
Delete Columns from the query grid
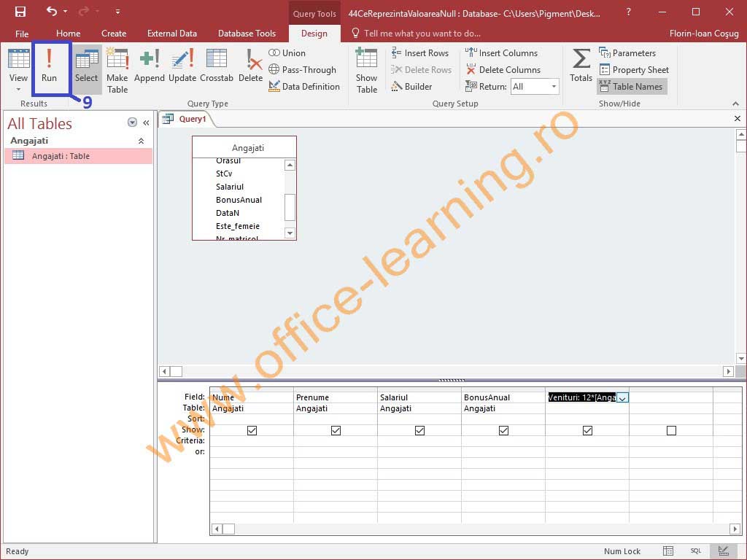coord(503,69)
